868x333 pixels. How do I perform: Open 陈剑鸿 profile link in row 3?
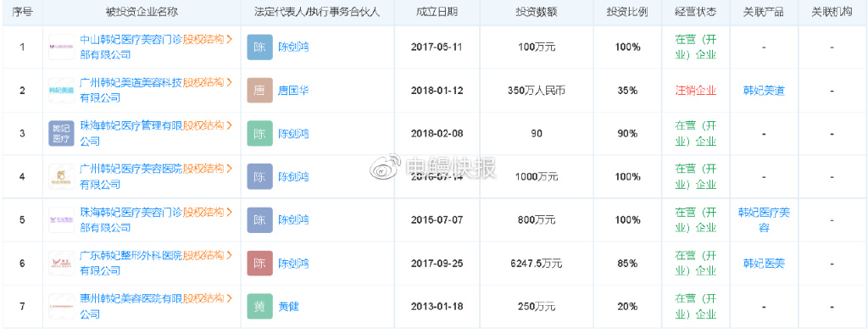point(293,133)
